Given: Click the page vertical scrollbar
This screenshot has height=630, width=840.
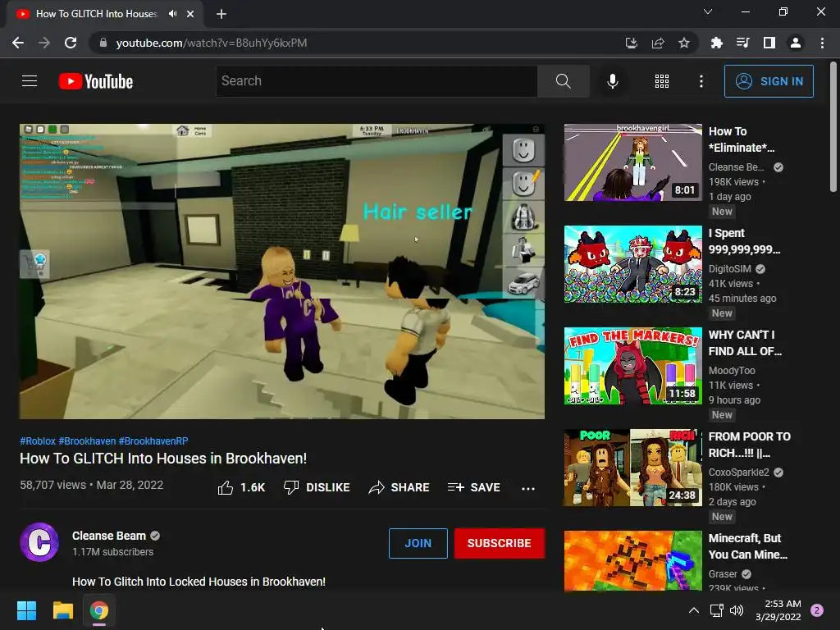Looking at the screenshot, I should coord(833,126).
